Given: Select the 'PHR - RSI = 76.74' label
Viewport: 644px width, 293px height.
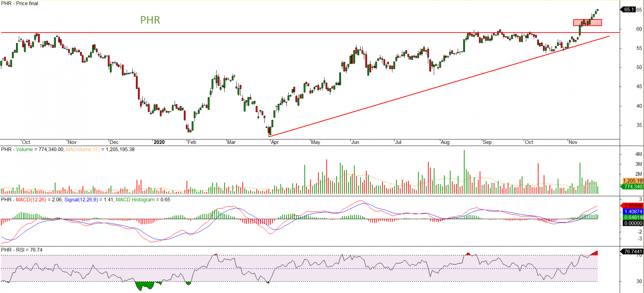Looking at the screenshot, I should [x=22, y=250].
